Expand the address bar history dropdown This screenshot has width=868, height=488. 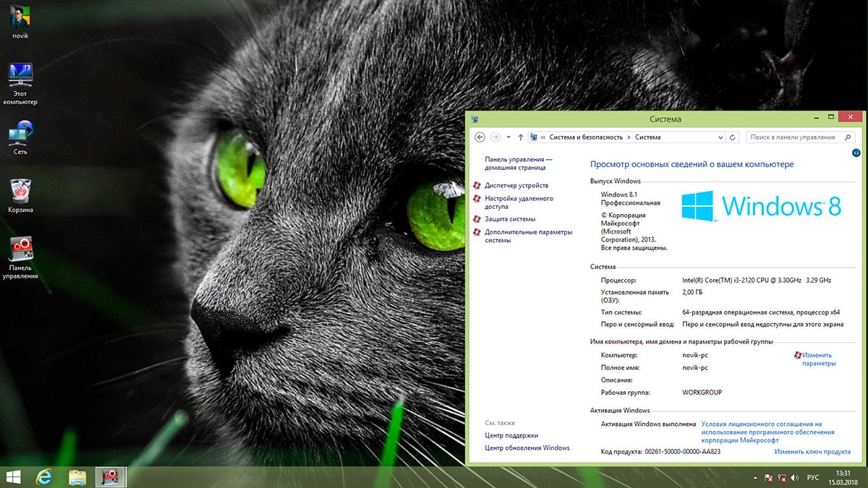[x=720, y=137]
